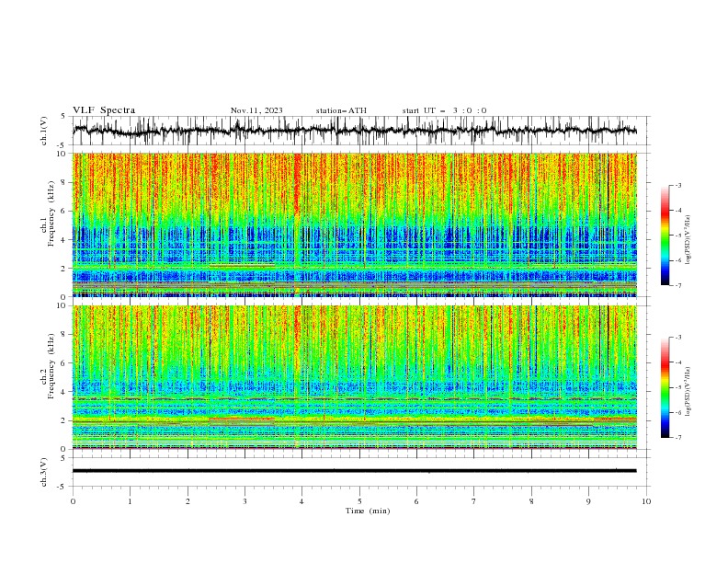Click the "-5" tick of the ch.3(V) axis

(62, 487)
